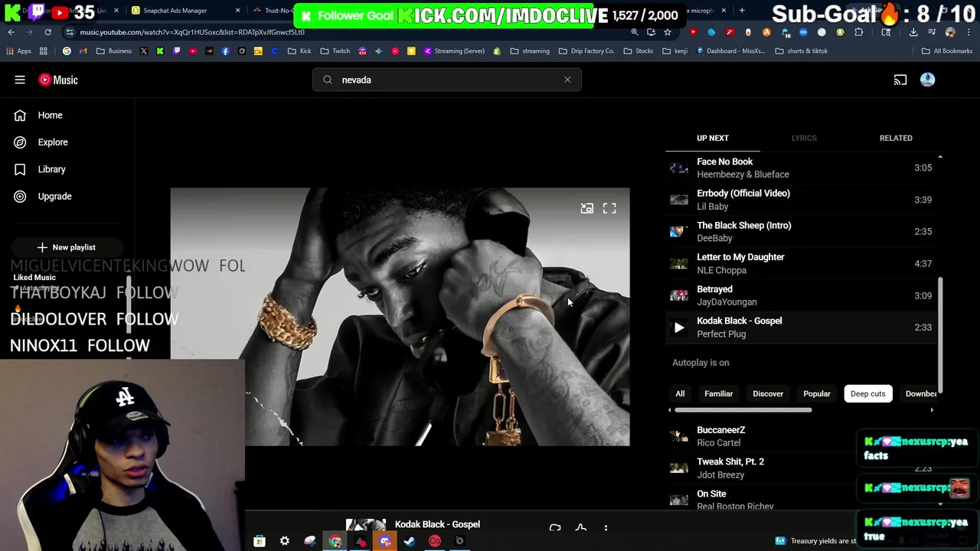
Task: Click left arrow of the chip scrollbar
Action: (x=670, y=410)
